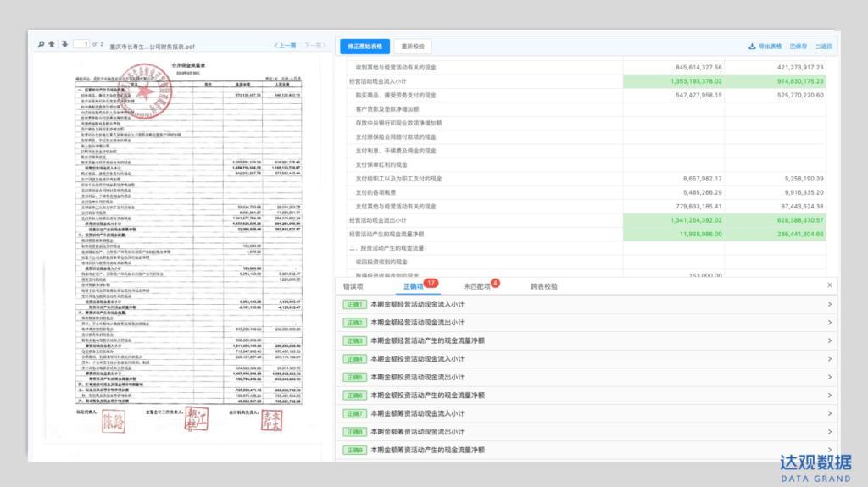This screenshot has width=868, height=487.
Task: Click the 重新校验 button
Action: coord(413,47)
